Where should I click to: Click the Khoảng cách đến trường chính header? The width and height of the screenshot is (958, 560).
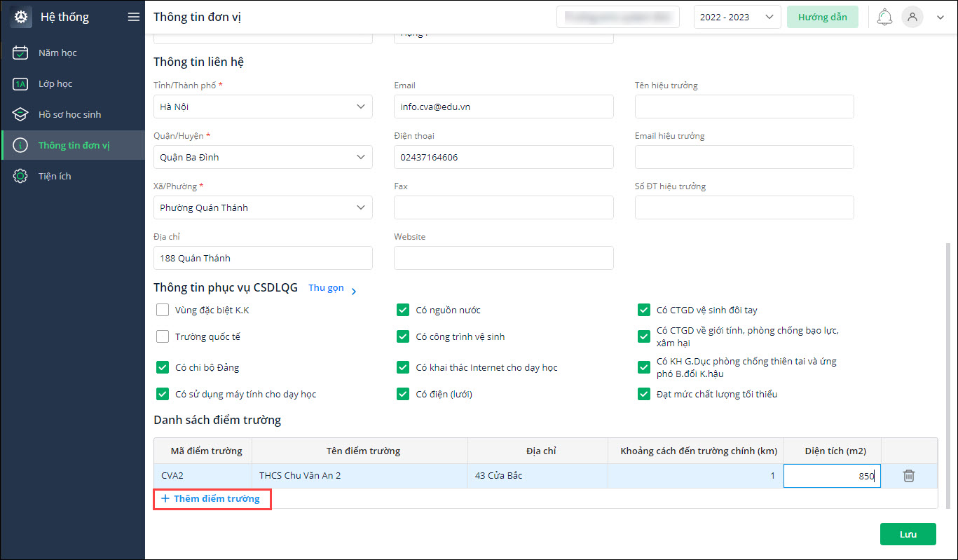coord(696,451)
